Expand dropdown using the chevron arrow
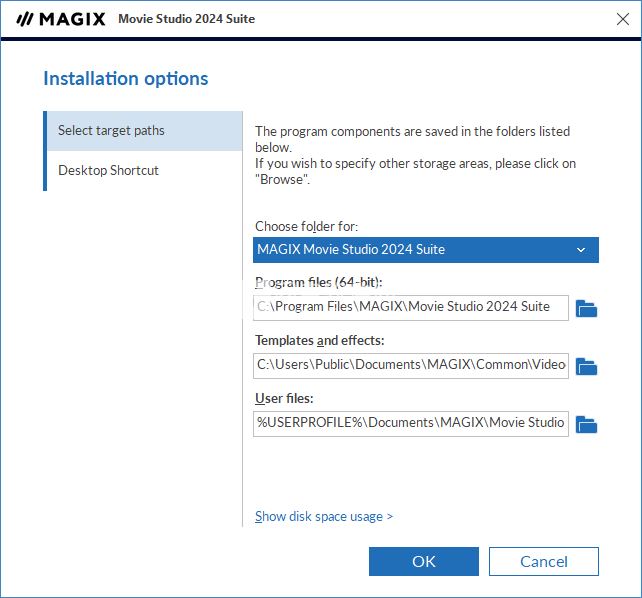 (581, 250)
